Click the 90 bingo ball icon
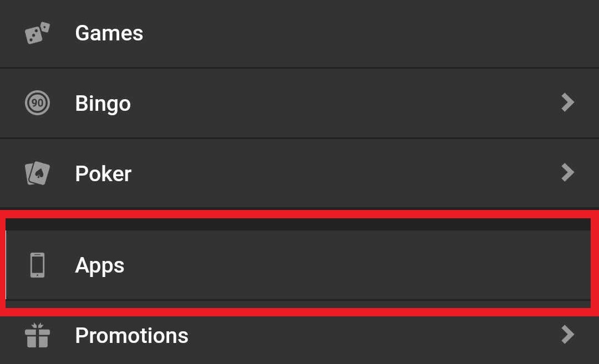 (x=38, y=103)
